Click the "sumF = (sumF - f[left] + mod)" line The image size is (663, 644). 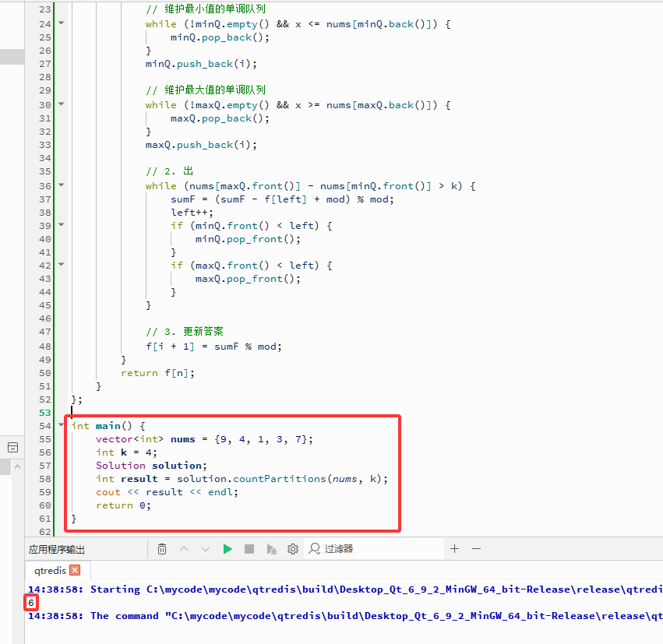tap(282, 199)
